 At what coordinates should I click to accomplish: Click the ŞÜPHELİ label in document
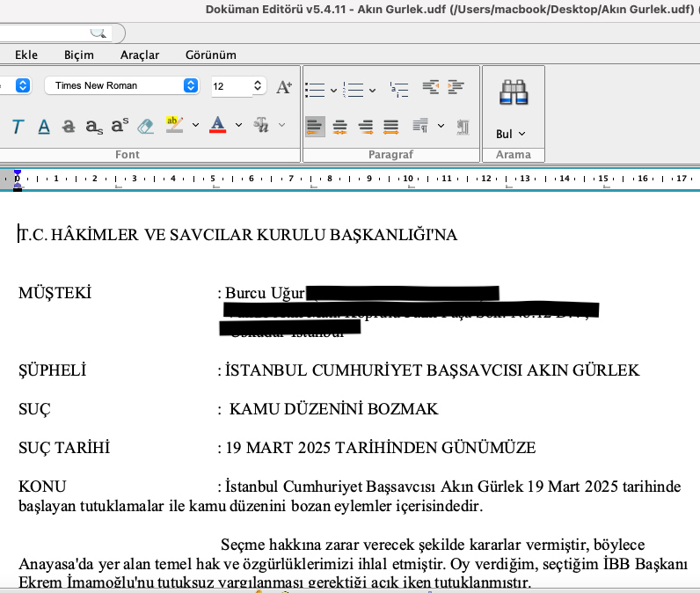tap(52, 370)
